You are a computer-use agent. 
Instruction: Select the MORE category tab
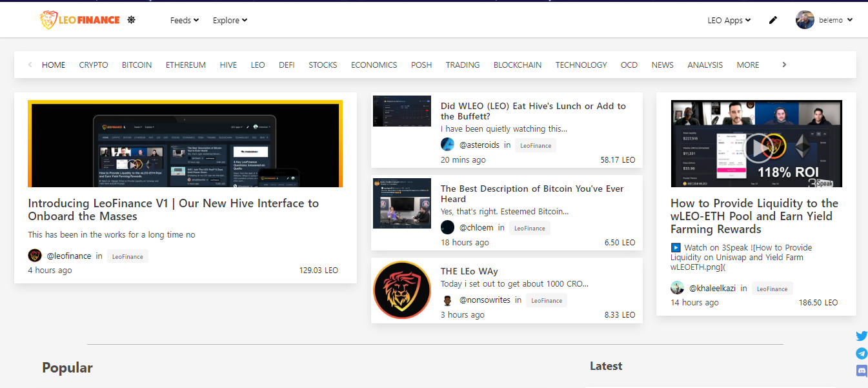(748, 65)
